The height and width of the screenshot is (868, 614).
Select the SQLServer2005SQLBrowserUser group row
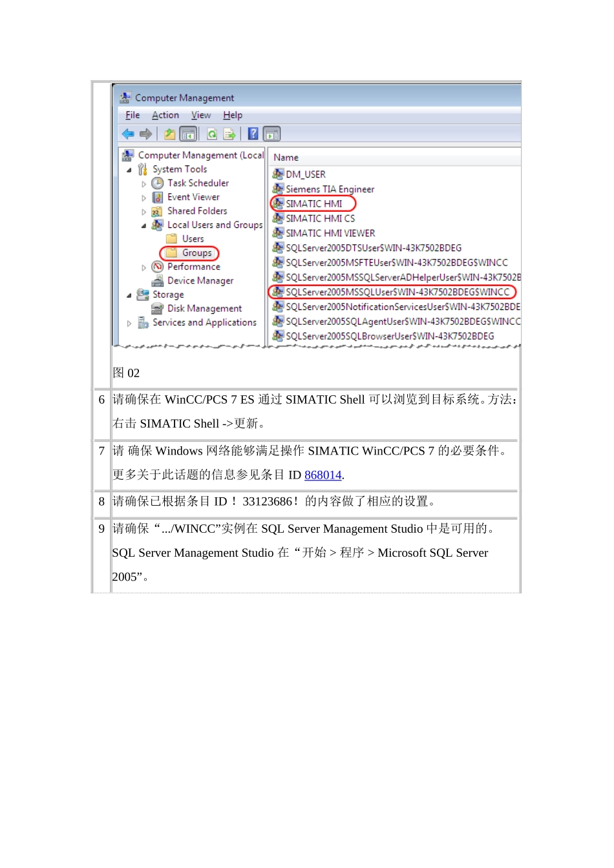click(x=390, y=336)
